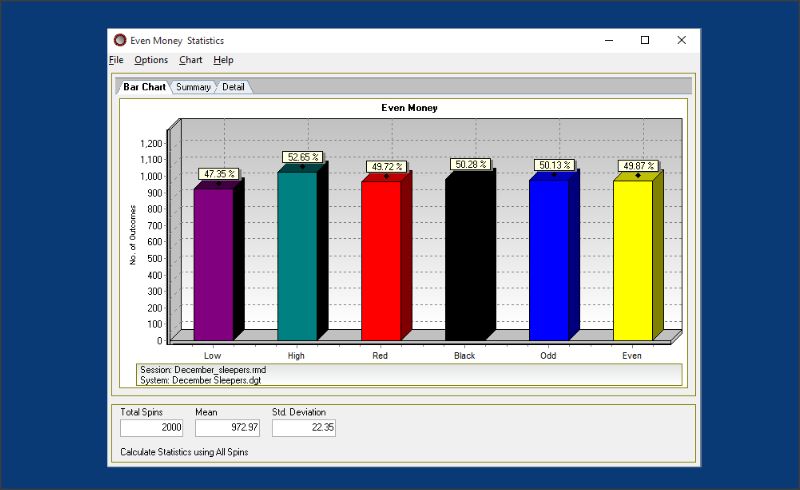This screenshot has width=800, height=490.
Task: Click the Black axis label
Action: click(464, 356)
